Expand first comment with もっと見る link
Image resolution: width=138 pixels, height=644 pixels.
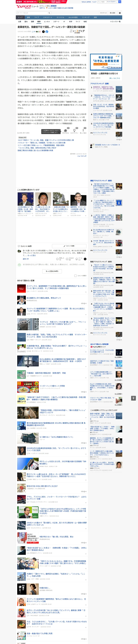(32, 255)
